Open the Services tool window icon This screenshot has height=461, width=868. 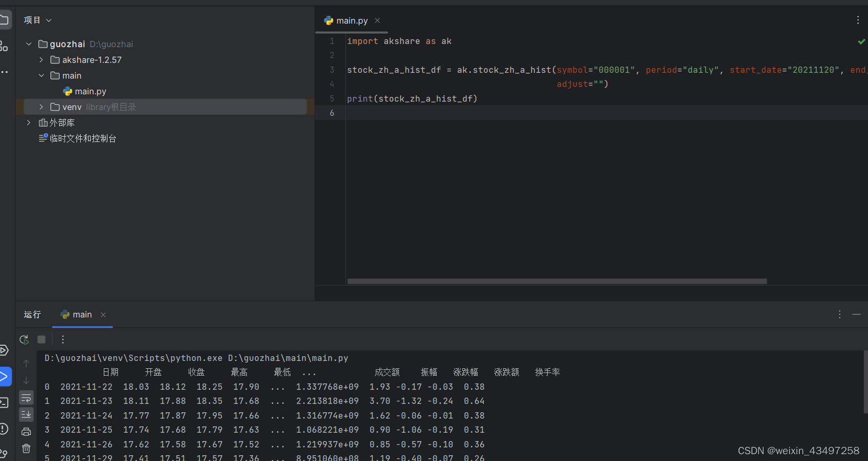click(x=3, y=350)
